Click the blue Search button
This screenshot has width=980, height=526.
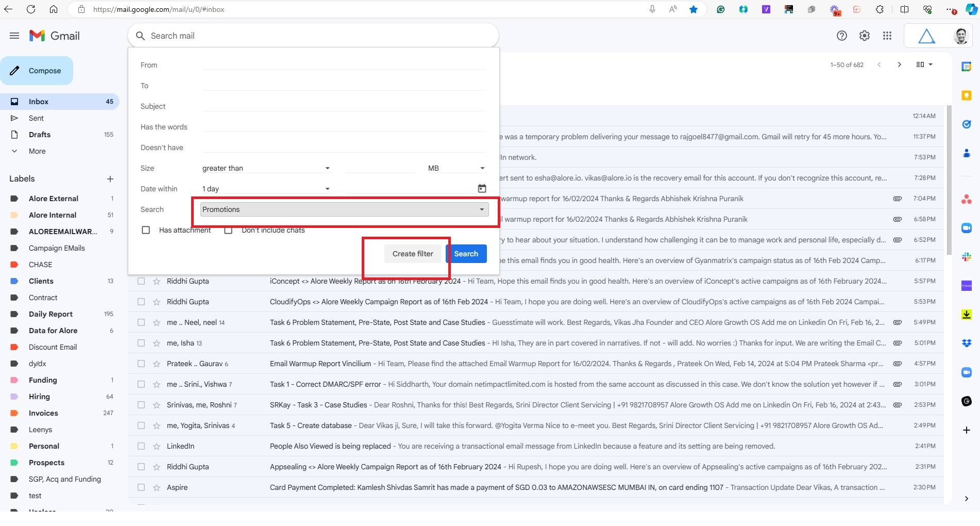tap(466, 254)
